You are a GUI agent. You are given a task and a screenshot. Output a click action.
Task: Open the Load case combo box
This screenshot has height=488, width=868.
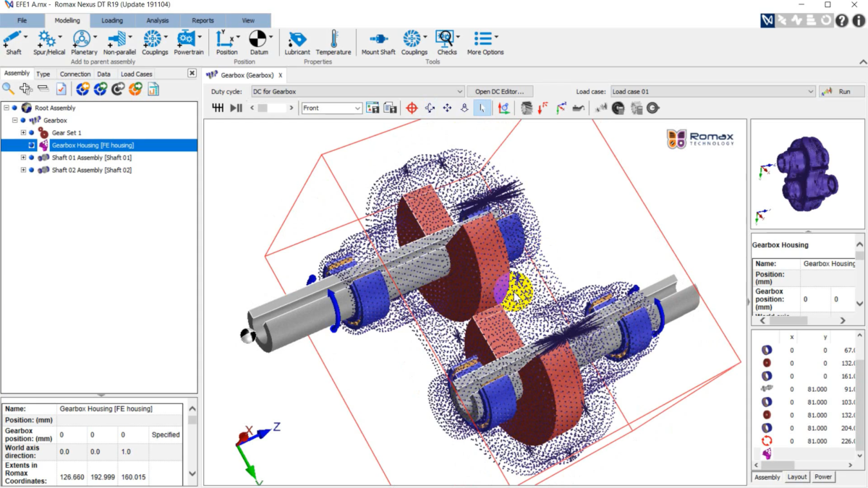[x=712, y=92]
